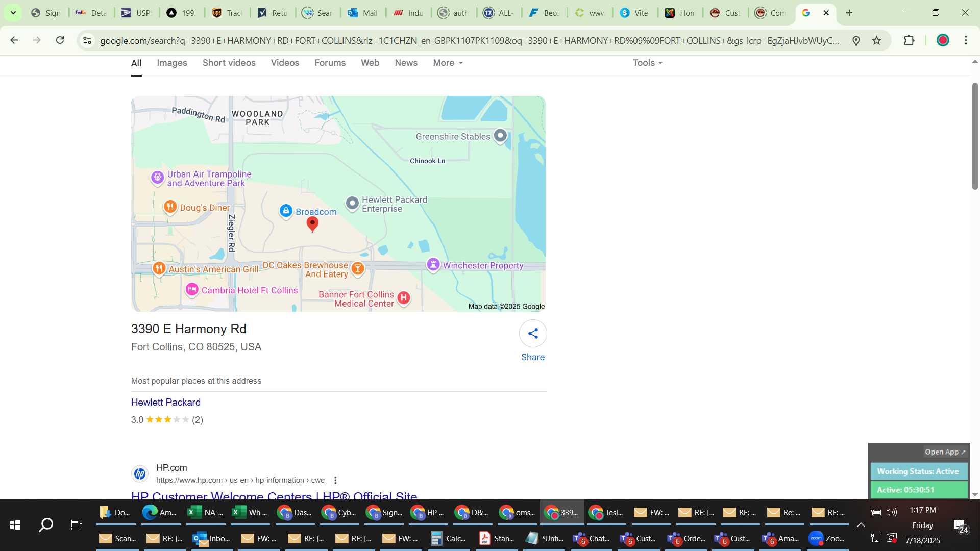Open the Zoom taskbar item
980x551 pixels.
827,538
